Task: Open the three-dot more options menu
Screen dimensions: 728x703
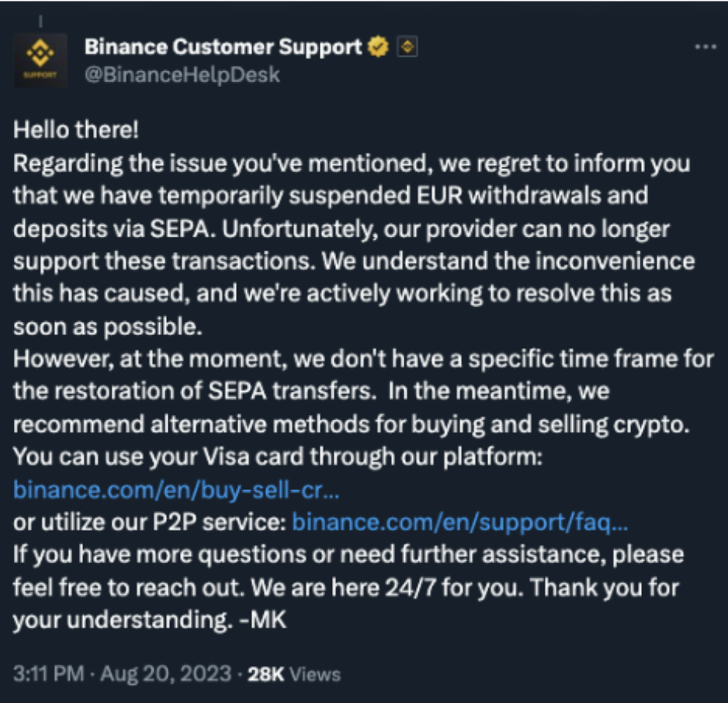Action: [x=705, y=46]
